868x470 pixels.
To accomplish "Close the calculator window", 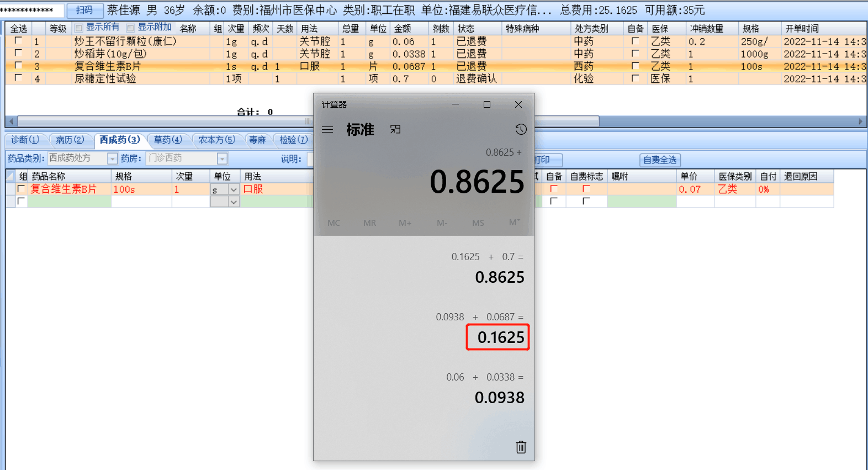I will point(518,104).
